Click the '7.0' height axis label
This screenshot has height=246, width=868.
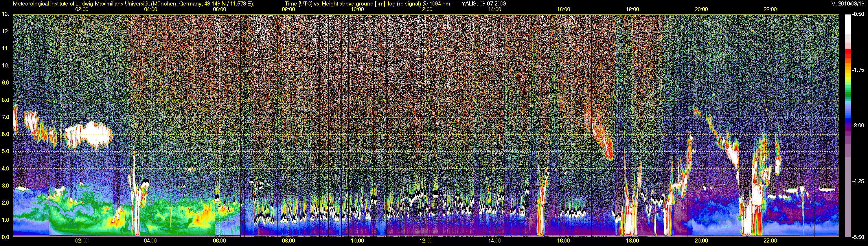click(x=5, y=117)
